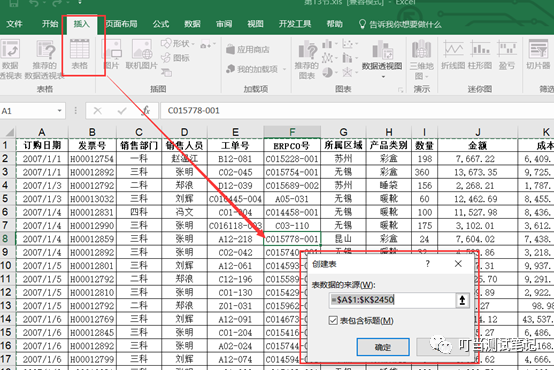The width and height of the screenshot is (554, 370).
Task: Switch to the Developer (开发工具) tab
Action: [x=295, y=24]
